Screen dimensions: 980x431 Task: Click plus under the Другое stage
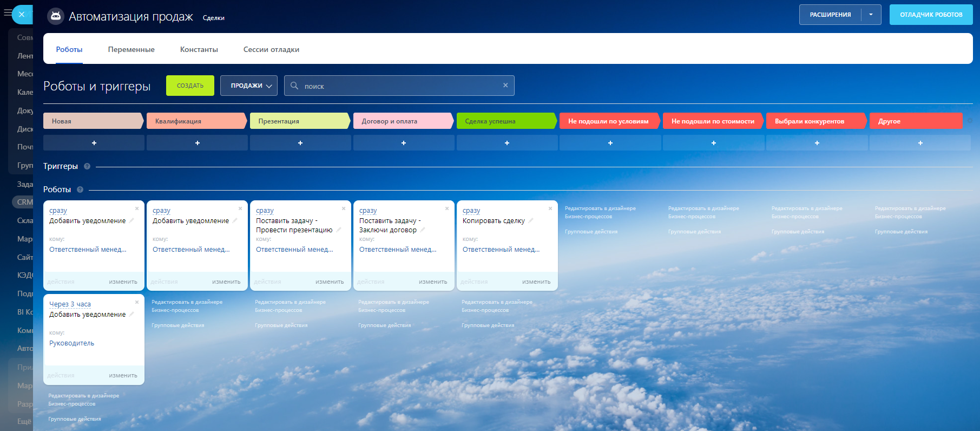click(920, 143)
